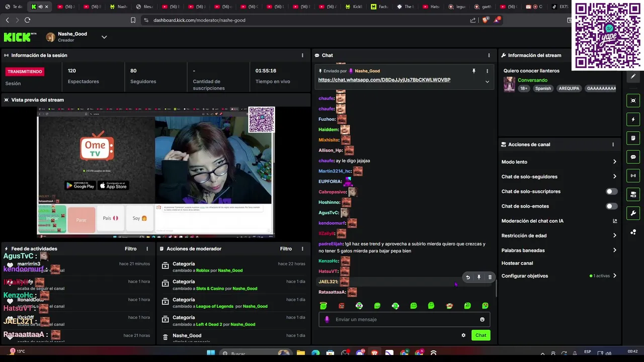Open the pinned message options menu

tap(487, 71)
